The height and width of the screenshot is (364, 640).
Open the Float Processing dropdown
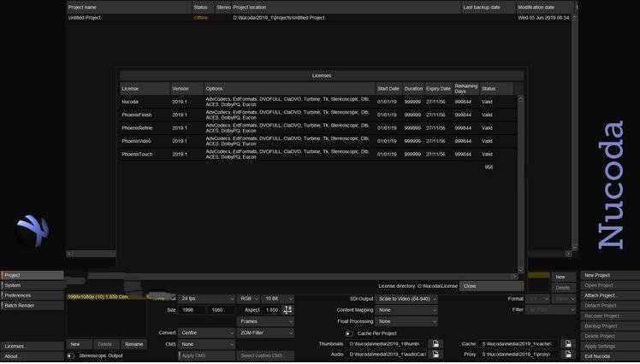click(406, 321)
